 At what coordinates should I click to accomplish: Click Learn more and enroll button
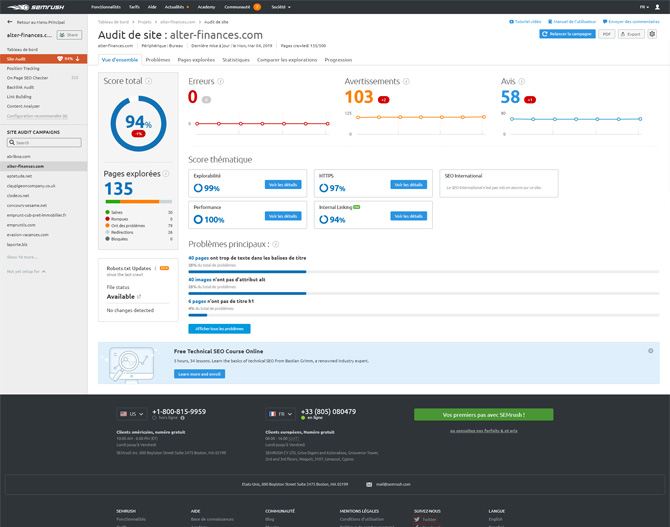click(x=199, y=374)
